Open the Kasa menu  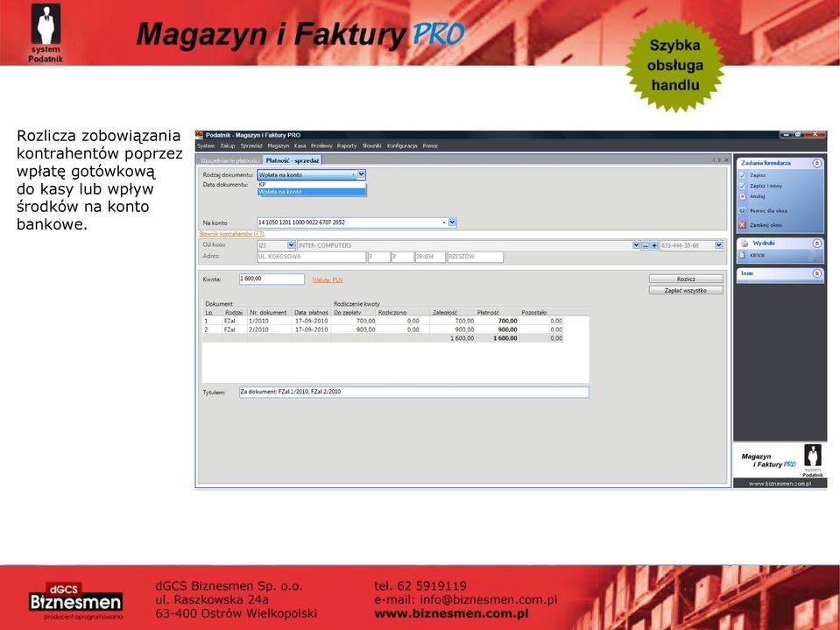click(x=300, y=145)
